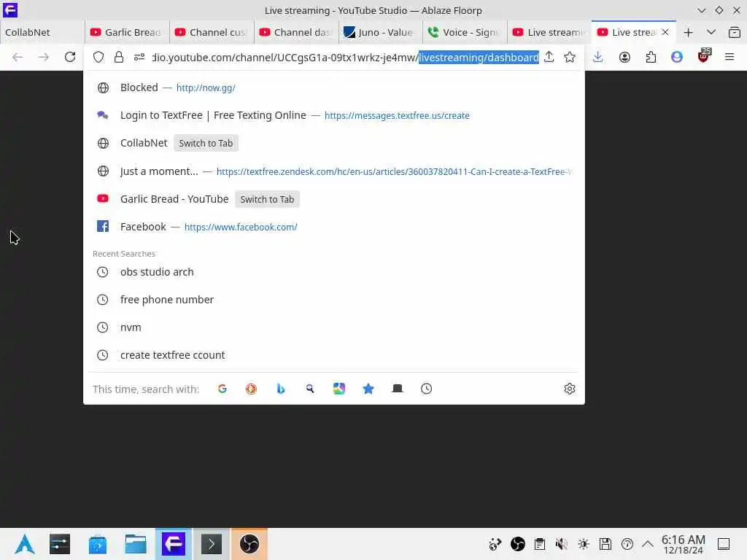747x560 pixels.
Task: Select the Blocked now.gg suggestion
Action: [x=333, y=87]
